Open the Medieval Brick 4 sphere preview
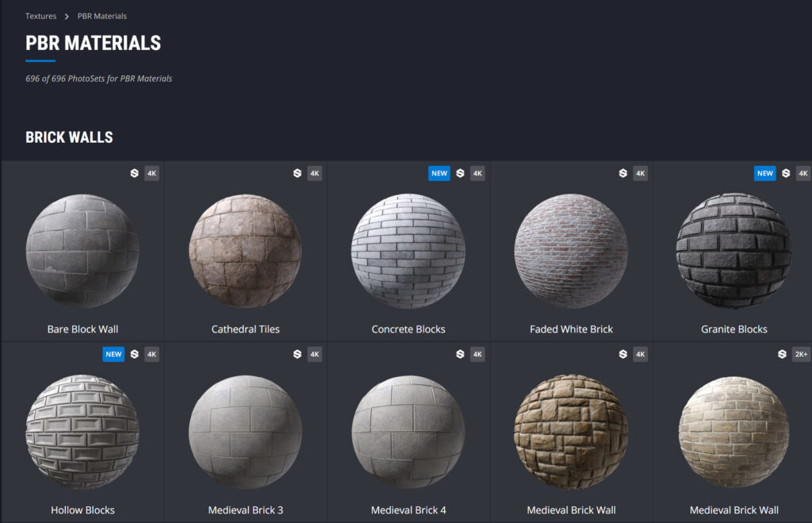This screenshot has height=523, width=812. 408,432
